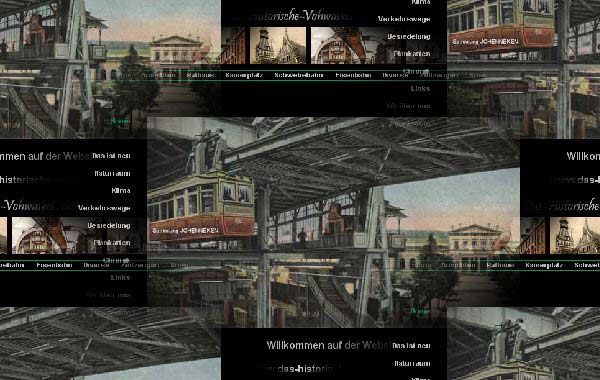Click the red brick building thumbnail at top
Viewport: 600px width, 380px height.
[x=233, y=45]
